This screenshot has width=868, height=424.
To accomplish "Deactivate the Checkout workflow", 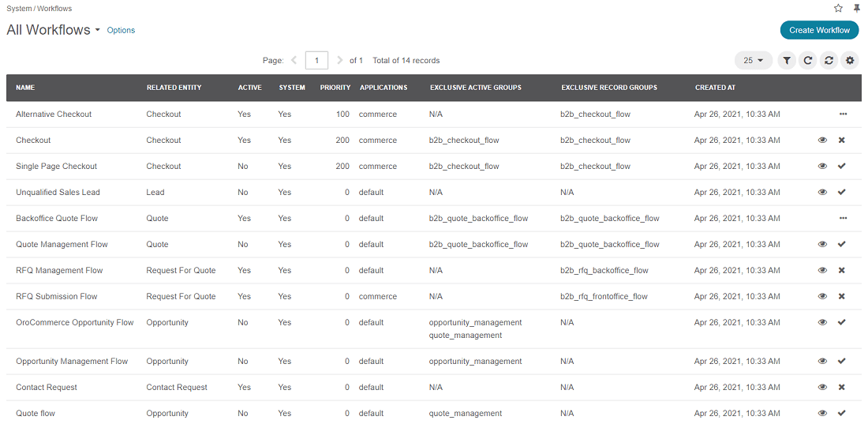I will point(842,141).
